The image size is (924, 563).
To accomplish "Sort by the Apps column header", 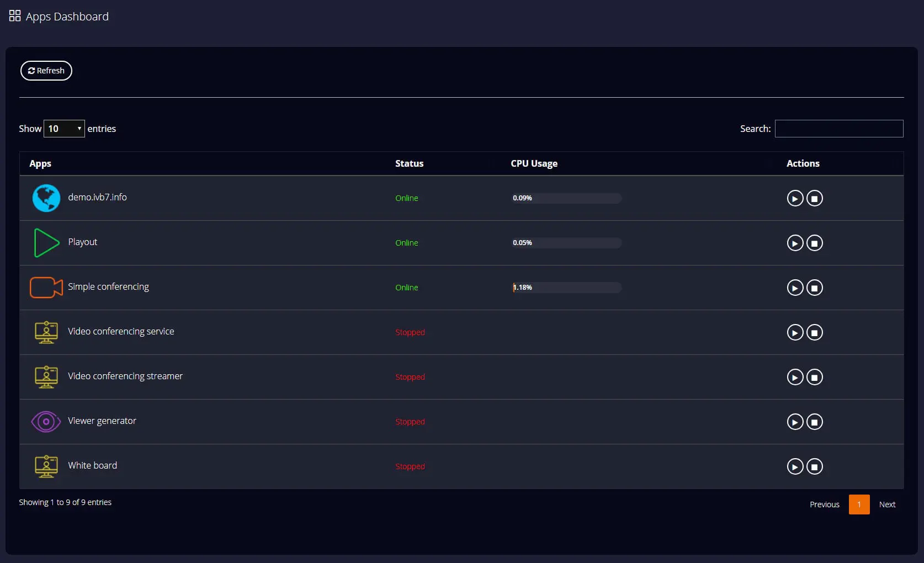I will coord(40,163).
